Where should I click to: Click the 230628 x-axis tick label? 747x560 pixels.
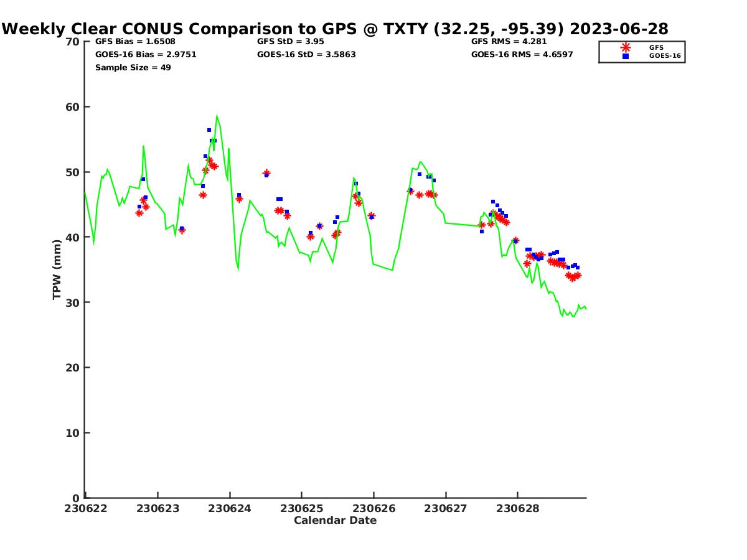517,508
